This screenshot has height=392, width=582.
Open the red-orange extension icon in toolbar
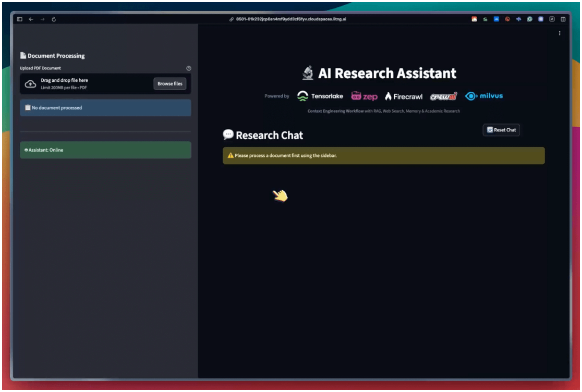(x=474, y=19)
